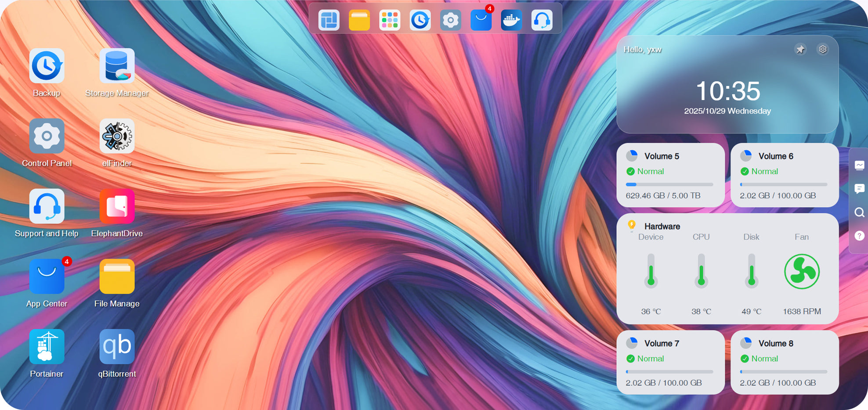
Task: Open the first dock icon with window panes
Action: pyautogui.click(x=329, y=20)
